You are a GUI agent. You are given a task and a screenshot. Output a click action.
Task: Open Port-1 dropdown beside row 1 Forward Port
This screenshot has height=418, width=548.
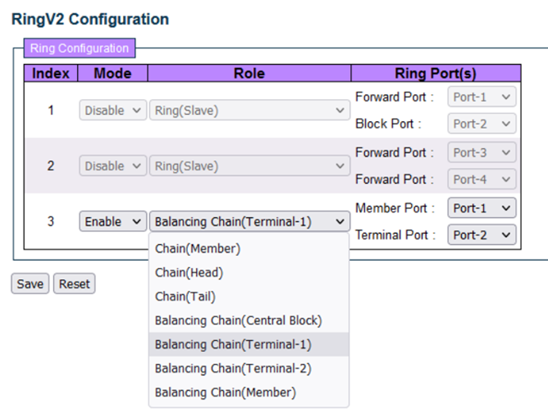(x=482, y=97)
